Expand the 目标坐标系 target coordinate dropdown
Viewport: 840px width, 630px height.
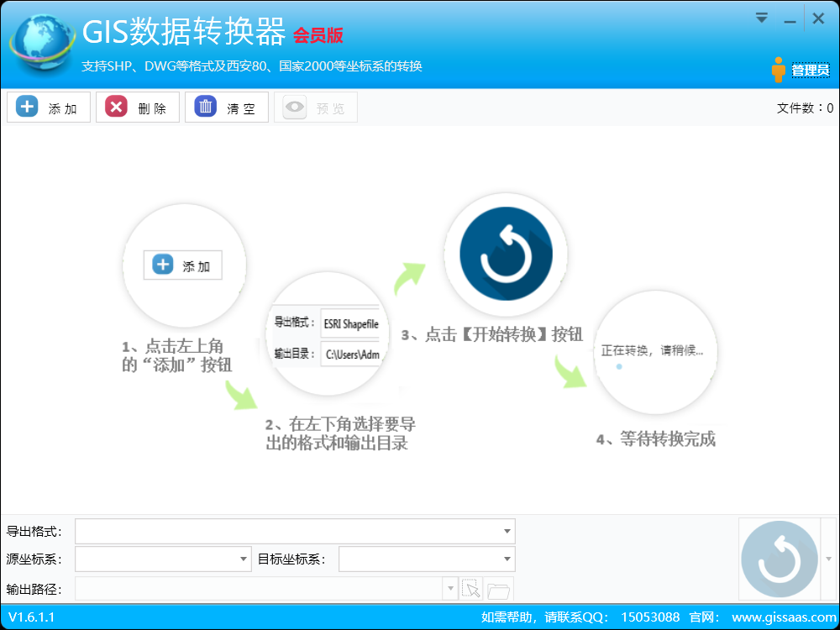(x=507, y=559)
